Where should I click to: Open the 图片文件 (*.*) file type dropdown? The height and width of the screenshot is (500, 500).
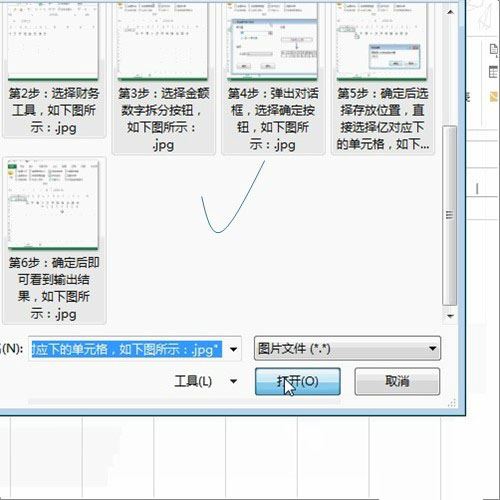coord(347,348)
